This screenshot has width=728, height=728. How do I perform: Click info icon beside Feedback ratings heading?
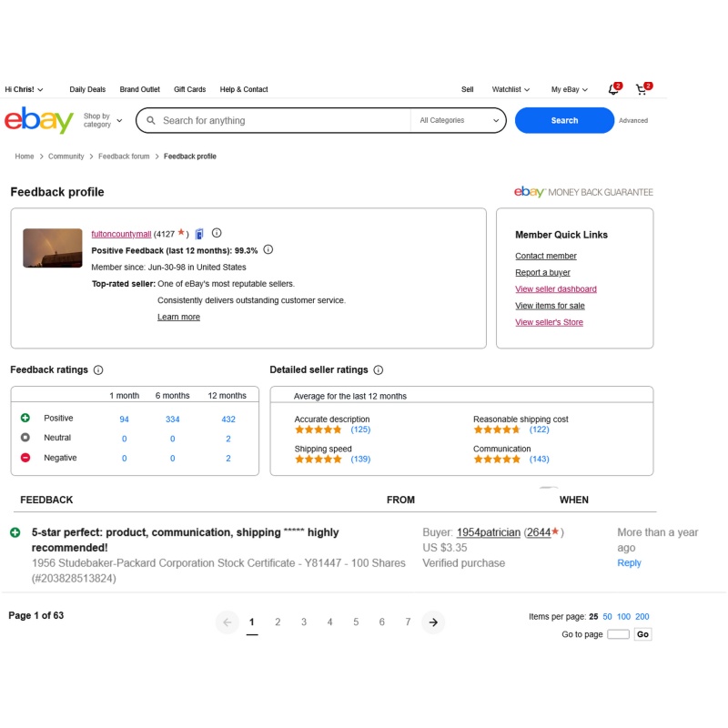pos(98,370)
